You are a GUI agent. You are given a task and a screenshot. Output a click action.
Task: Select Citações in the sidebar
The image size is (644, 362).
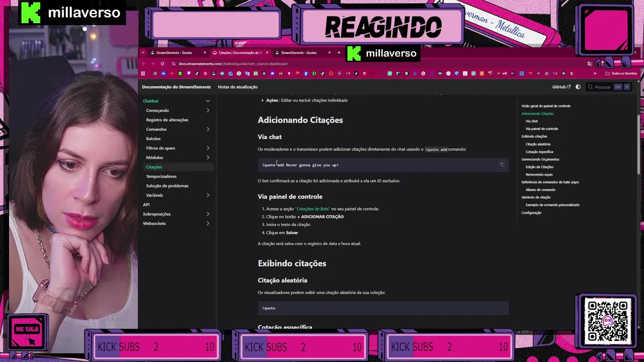154,167
